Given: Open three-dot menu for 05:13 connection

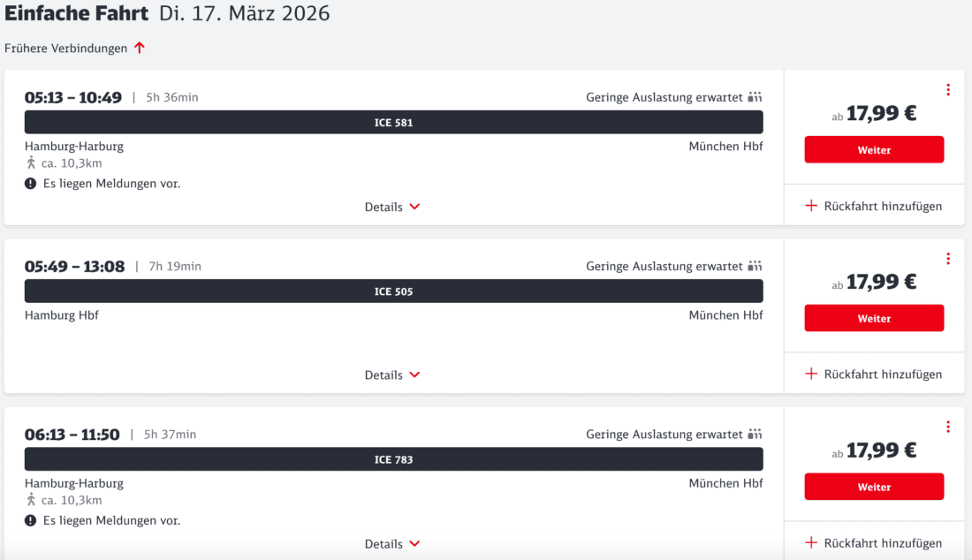Looking at the screenshot, I should [x=948, y=90].
